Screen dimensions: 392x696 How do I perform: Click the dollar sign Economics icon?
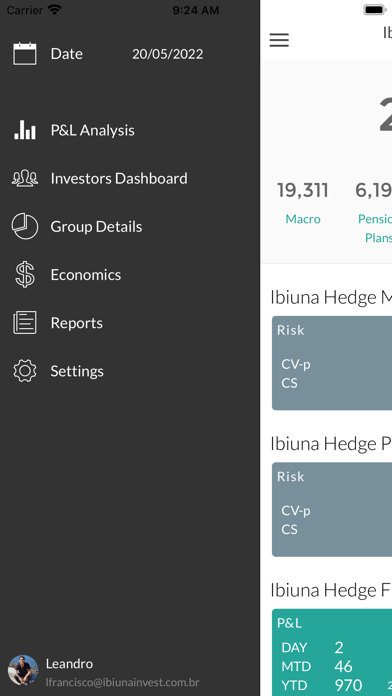pyautogui.click(x=24, y=274)
